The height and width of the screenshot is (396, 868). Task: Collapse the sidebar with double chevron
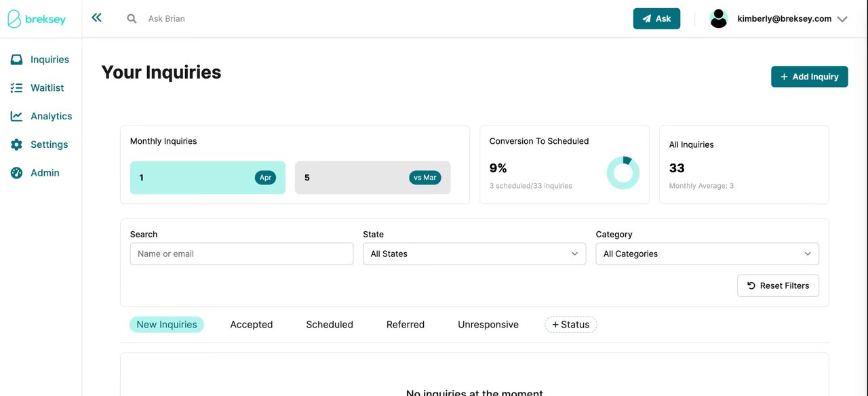tap(96, 18)
